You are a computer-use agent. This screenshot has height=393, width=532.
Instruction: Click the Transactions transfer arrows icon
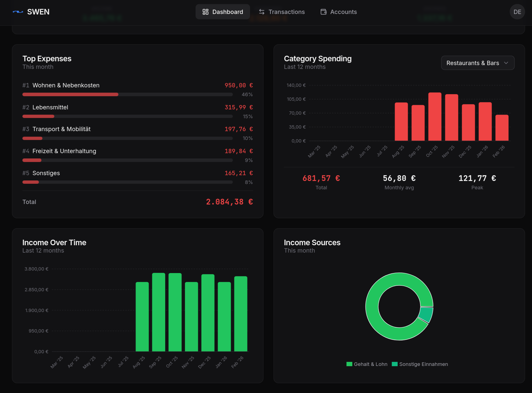pos(262,12)
